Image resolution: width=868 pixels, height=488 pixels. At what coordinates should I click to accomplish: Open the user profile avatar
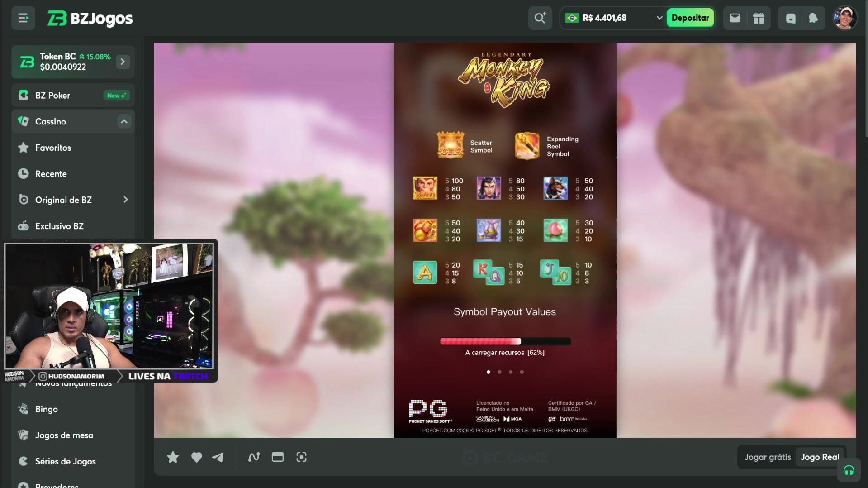[844, 18]
